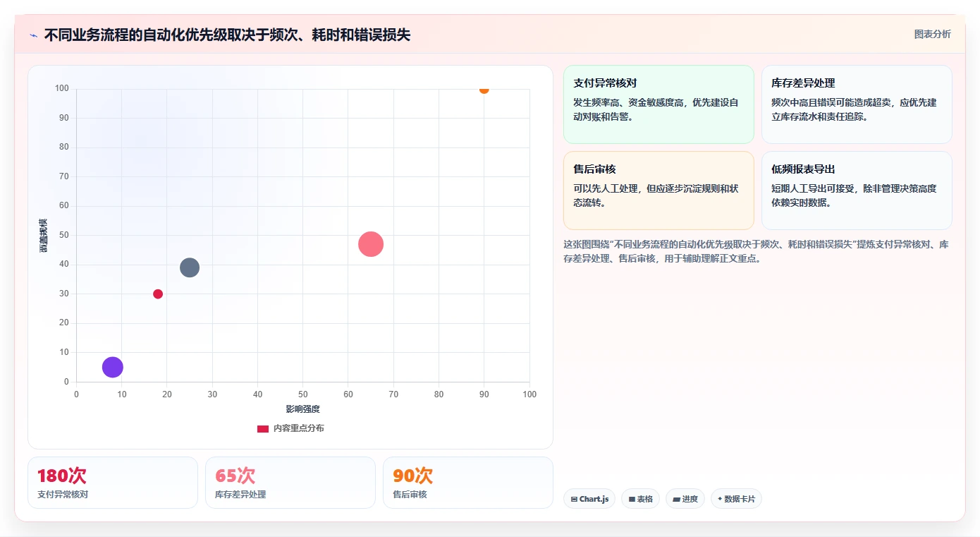Select the large pink bubble
Screen dimensions: 980x537
[x=371, y=244]
